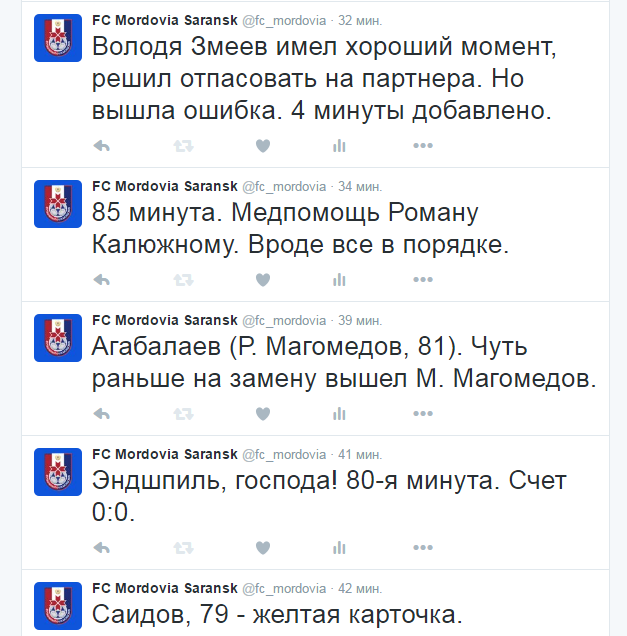Retweet the Эндшпиль, господа tweet
Screen dimensions: 627x636
pos(183,548)
